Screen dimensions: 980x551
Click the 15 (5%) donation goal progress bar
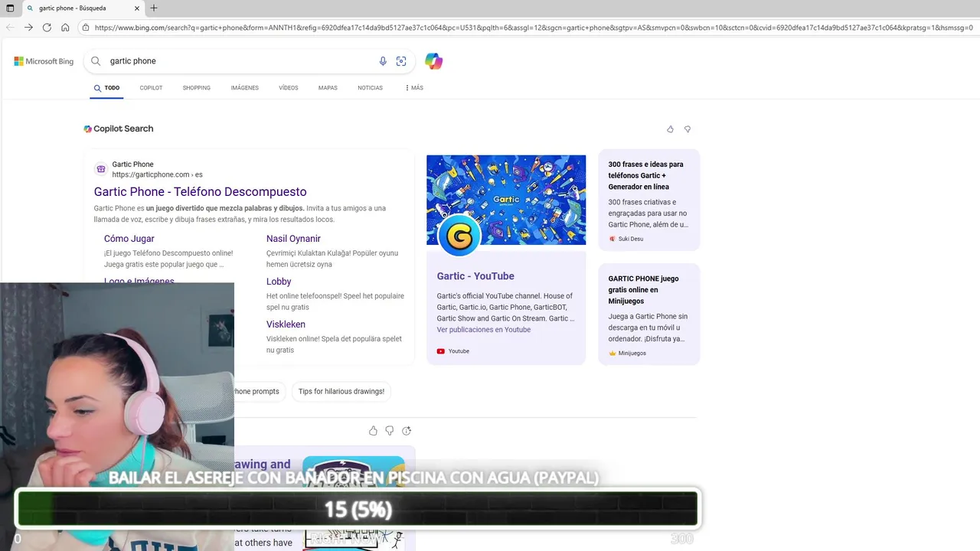(x=358, y=509)
